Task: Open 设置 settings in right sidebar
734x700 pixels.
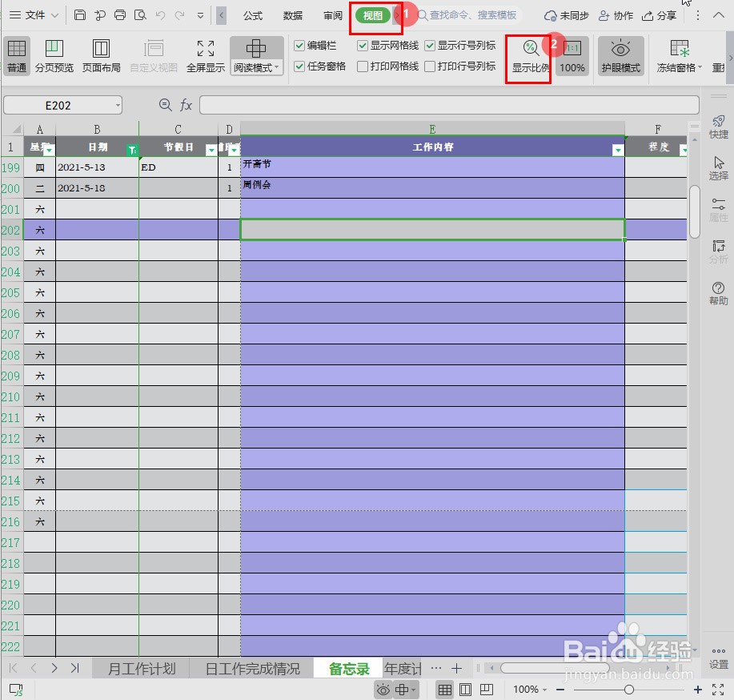Action: coord(718,658)
